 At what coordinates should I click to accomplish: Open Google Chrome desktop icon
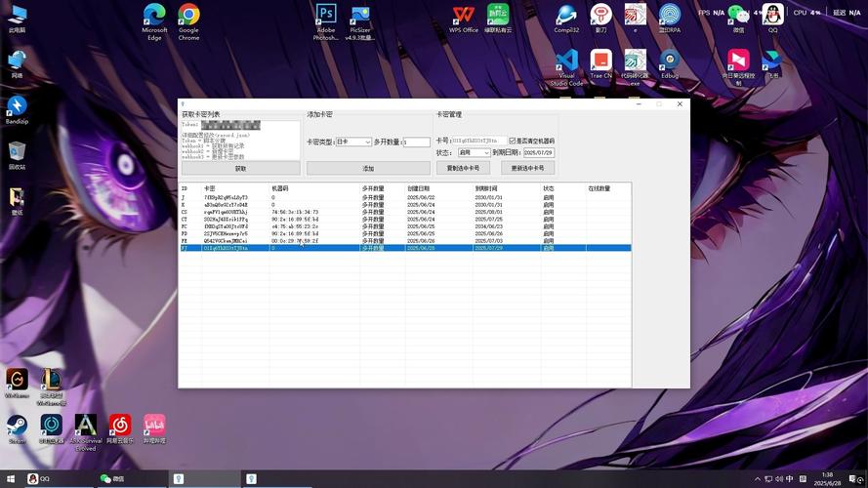pyautogui.click(x=188, y=16)
